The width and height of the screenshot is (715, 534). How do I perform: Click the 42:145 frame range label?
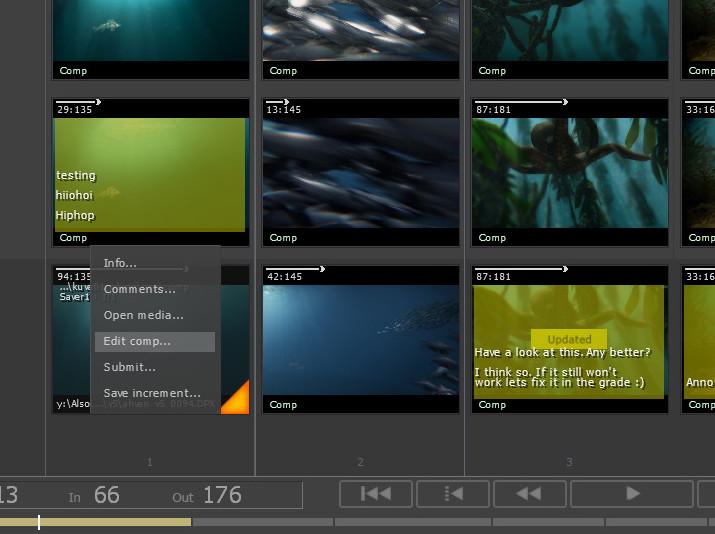285,277
